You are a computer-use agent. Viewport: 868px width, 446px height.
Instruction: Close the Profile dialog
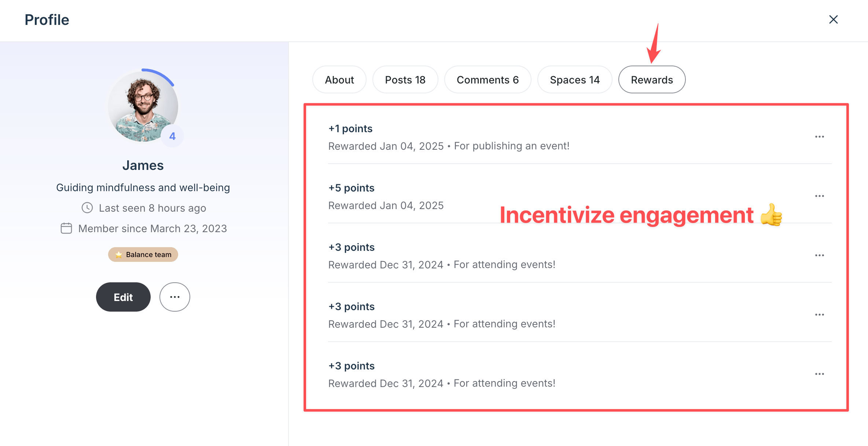click(x=834, y=19)
